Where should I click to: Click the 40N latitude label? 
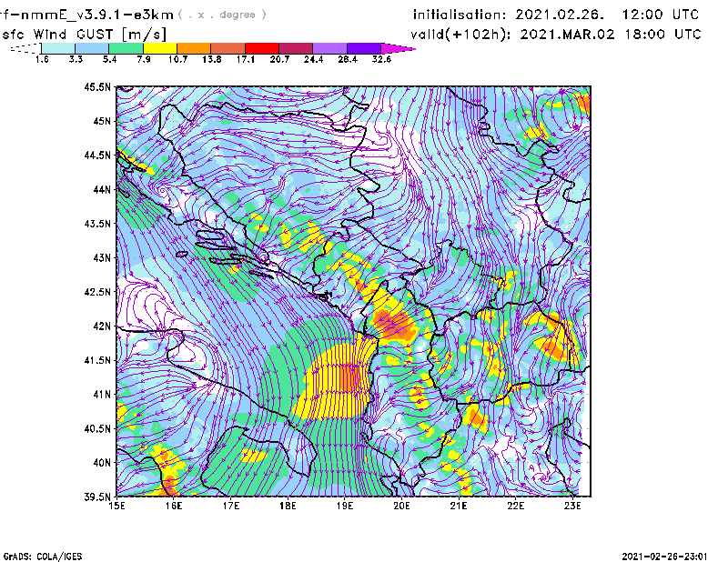click(102, 463)
